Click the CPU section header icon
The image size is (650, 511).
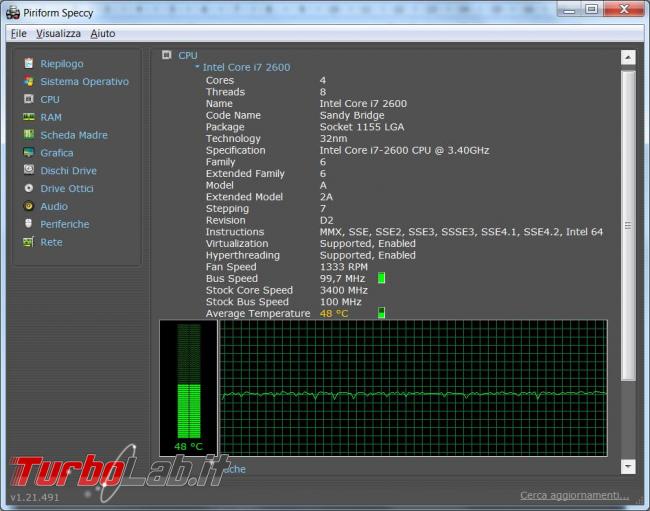tap(167, 55)
